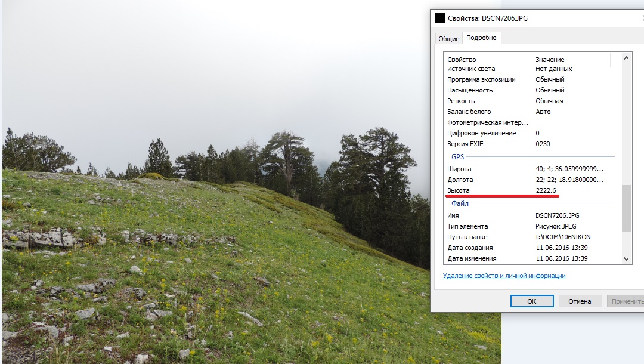
Task: Select the Широта GPS value field
Action: tap(569, 169)
